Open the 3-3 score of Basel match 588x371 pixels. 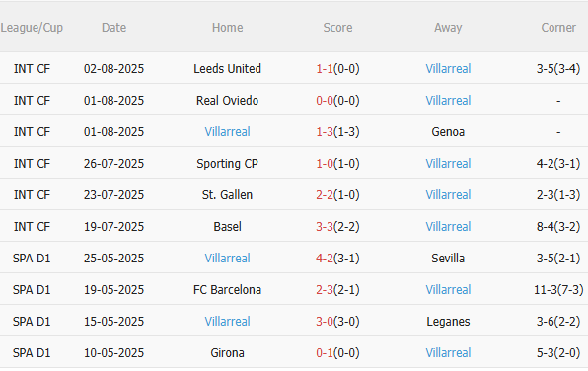[x=325, y=226]
